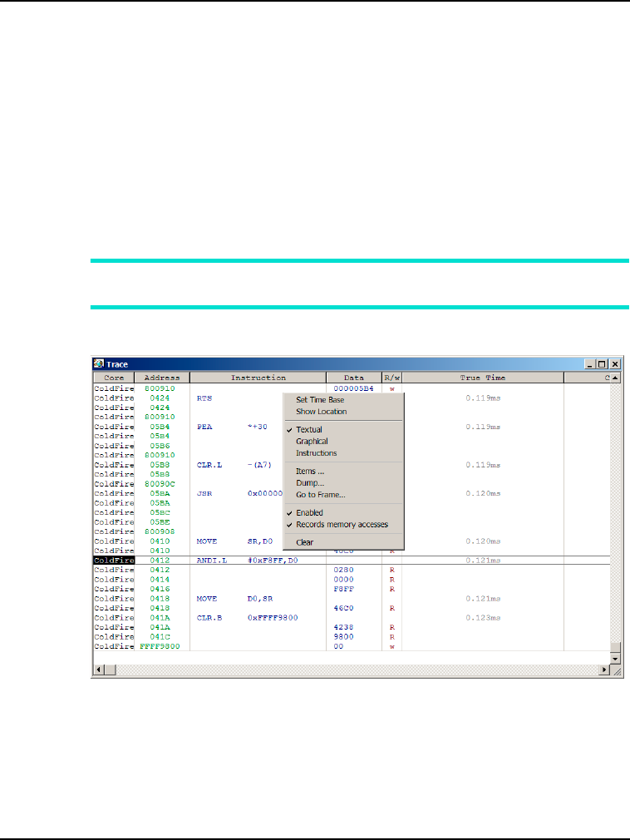630x840 pixels.
Task: Toggle the Enabled checkmark option
Action: pyautogui.click(x=309, y=512)
